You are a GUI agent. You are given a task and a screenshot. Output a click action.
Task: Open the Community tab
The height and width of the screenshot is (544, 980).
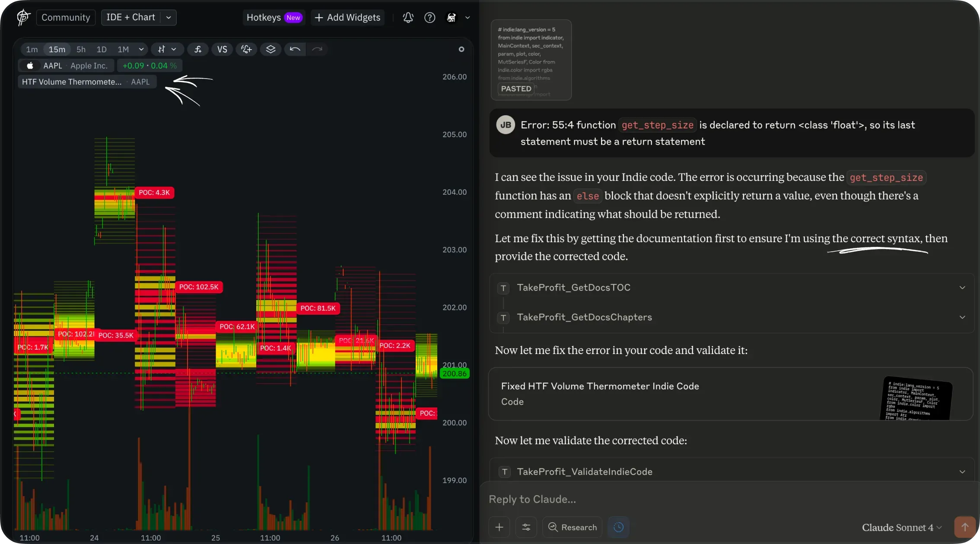point(66,17)
